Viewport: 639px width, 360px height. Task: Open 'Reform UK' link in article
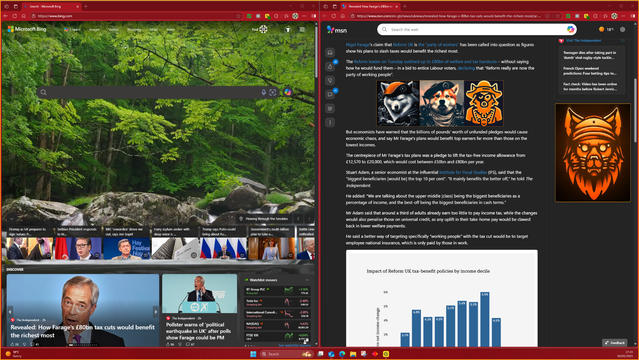[x=403, y=44]
